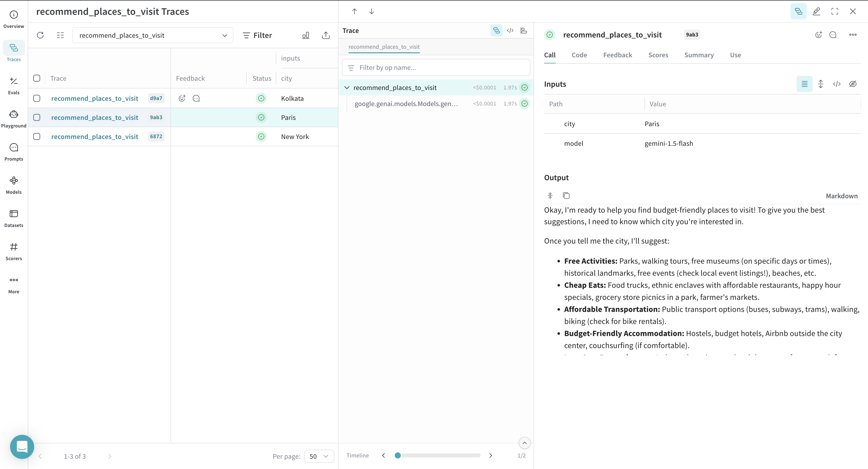This screenshot has width=868, height=469.
Task: Check the Kolkata trace row checkbox
Action: pos(37,98)
